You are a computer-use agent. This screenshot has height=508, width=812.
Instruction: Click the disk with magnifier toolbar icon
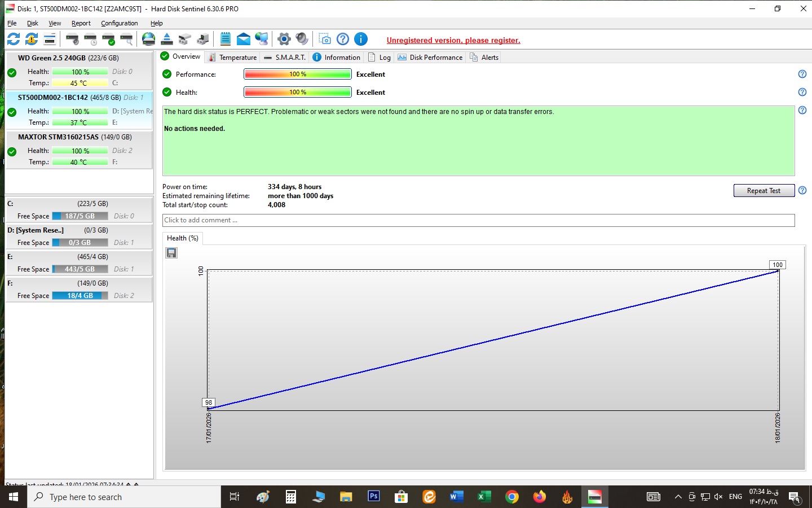pos(127,39)
